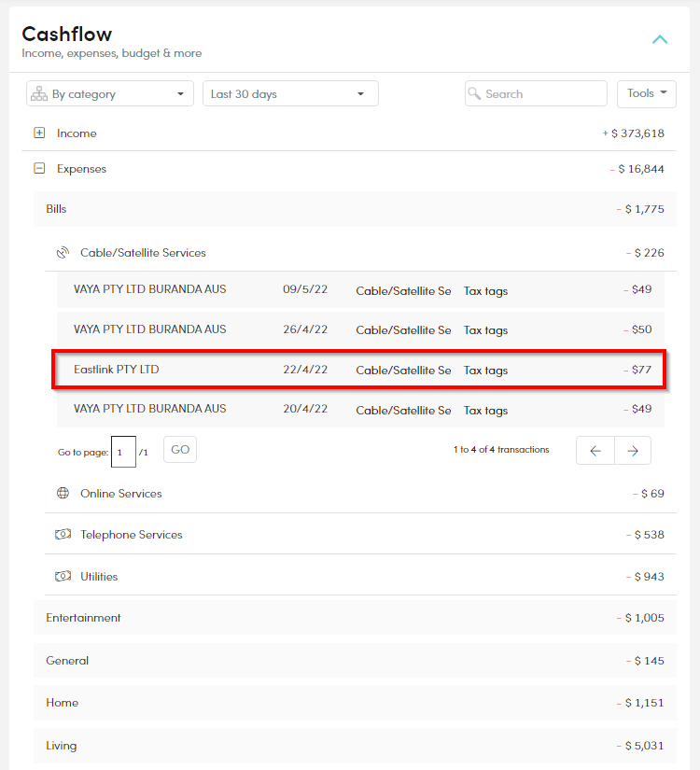Select VAYA PTY LTD transaction dated 09/5/22
700x770 pixels.
pyautogui.click(x=360, y=289)
